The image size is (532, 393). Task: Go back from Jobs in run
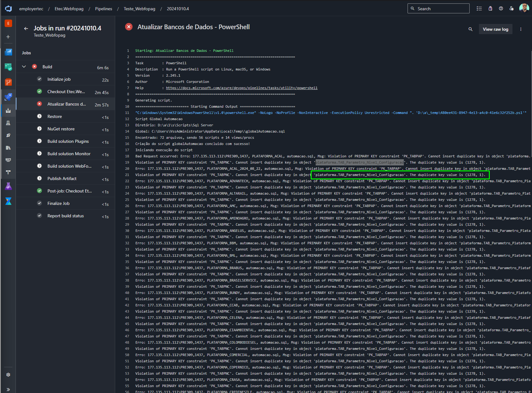(x=26, y=28)
